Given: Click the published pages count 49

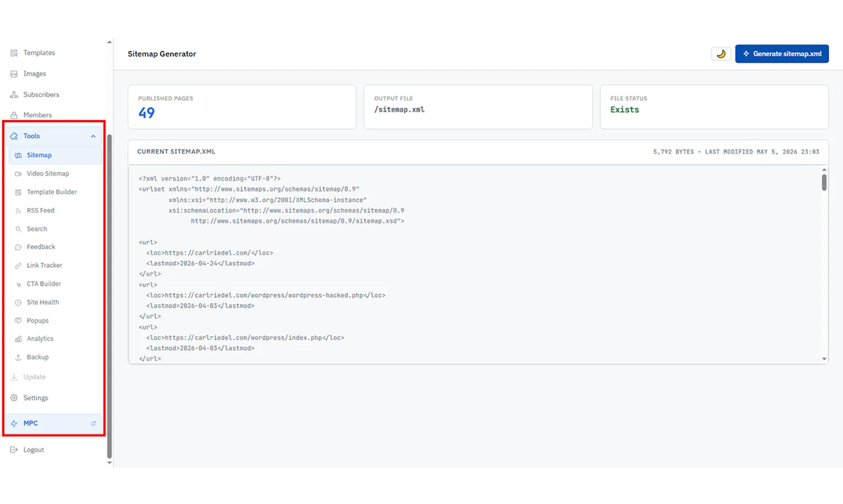Looking at the screenshot, I should [146, 113].
